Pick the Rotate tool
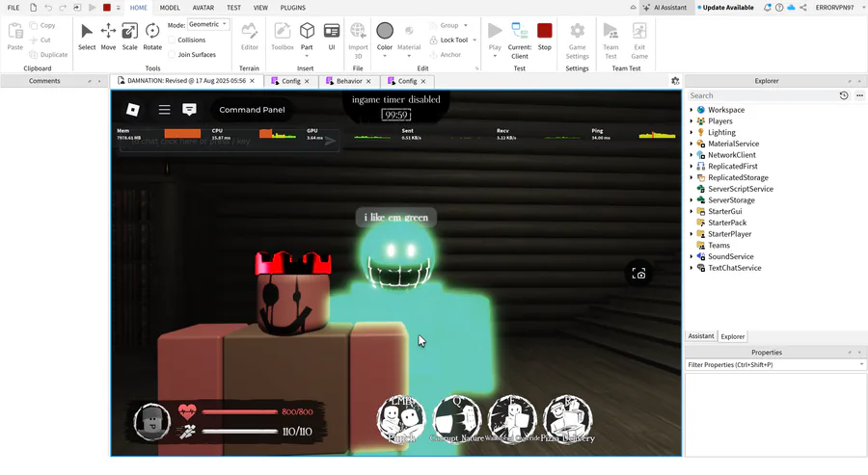Image resolution: width=868 pixels, height=475 pixels. 152,37
